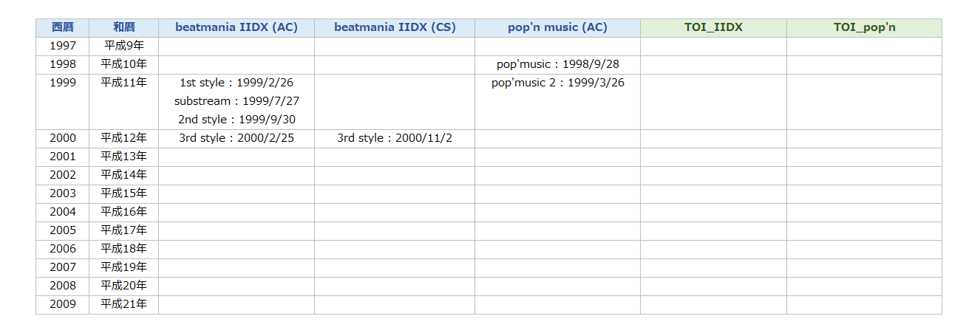
Task: Click the 2nd style : 1999/9/30 entry
Action: coord(237,120)
